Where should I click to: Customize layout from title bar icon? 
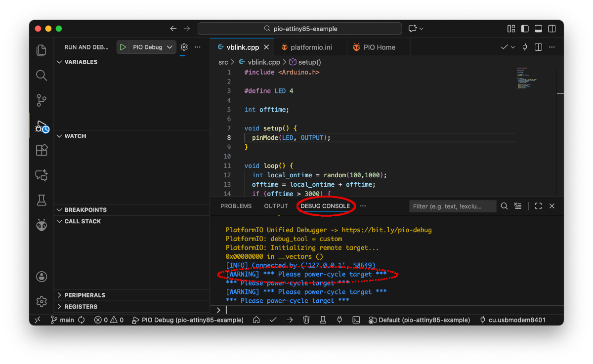pos(511,29)
